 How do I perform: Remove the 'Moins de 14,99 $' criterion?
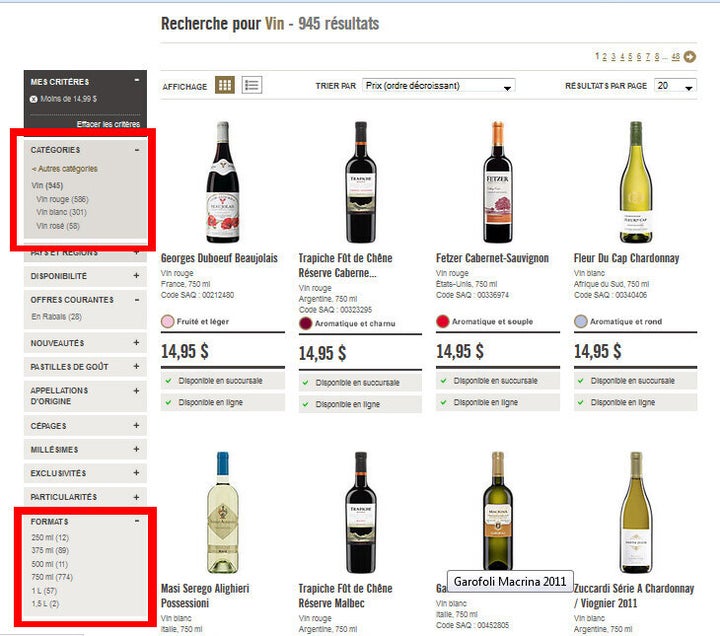[34, 99]
